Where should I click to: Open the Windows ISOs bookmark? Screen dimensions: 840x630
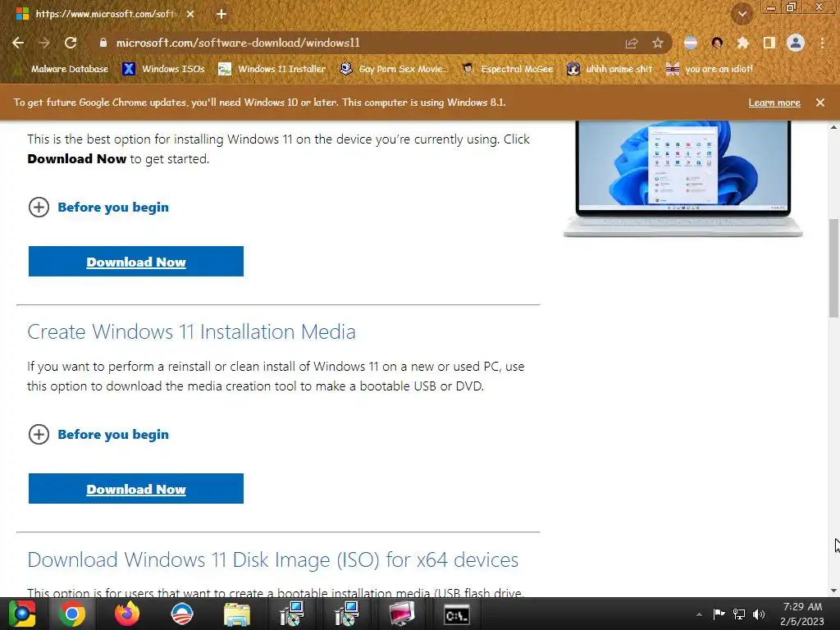[164, 69]
